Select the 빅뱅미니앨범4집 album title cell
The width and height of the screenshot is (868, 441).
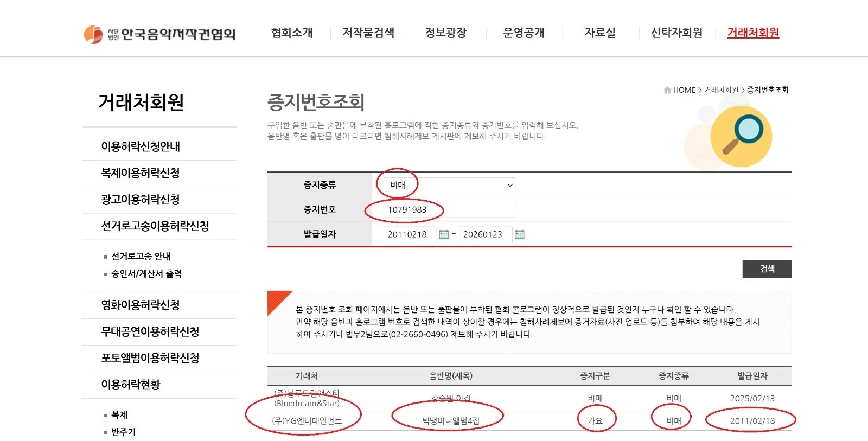(x=451, y=421)
